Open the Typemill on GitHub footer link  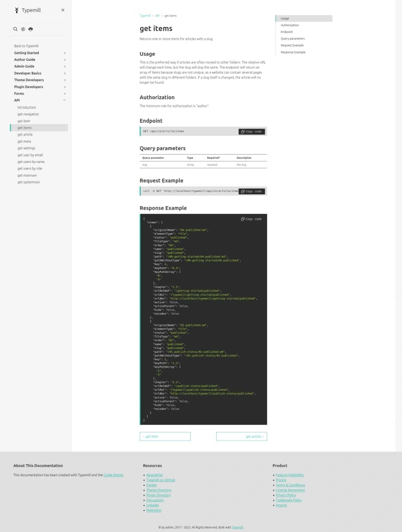point(160,480)
